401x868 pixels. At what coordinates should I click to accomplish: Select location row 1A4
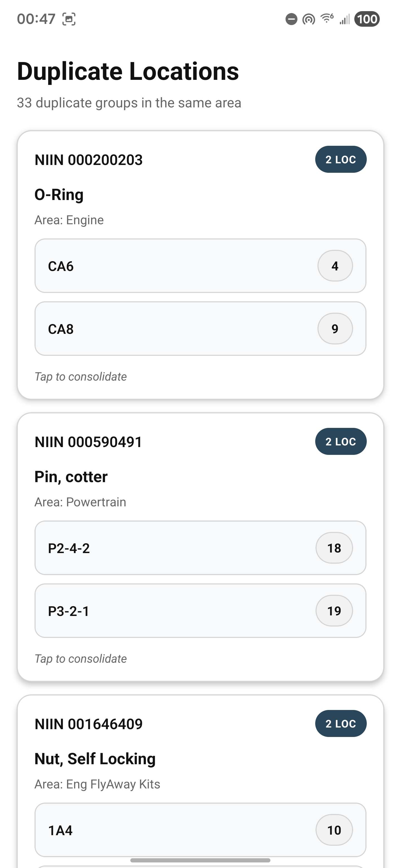(175, 830)
